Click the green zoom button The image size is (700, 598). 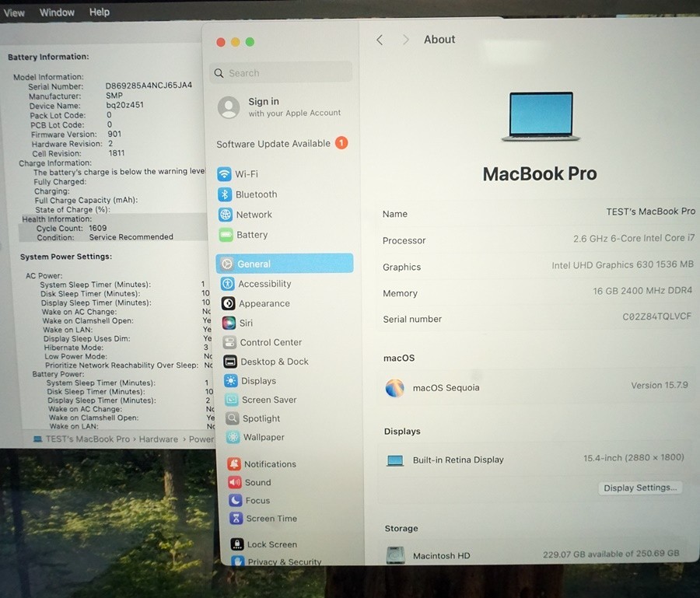250,41
